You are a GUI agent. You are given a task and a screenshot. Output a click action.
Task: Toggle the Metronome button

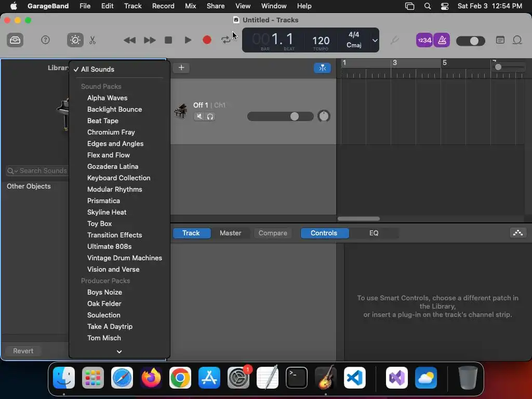coord(442,40)
